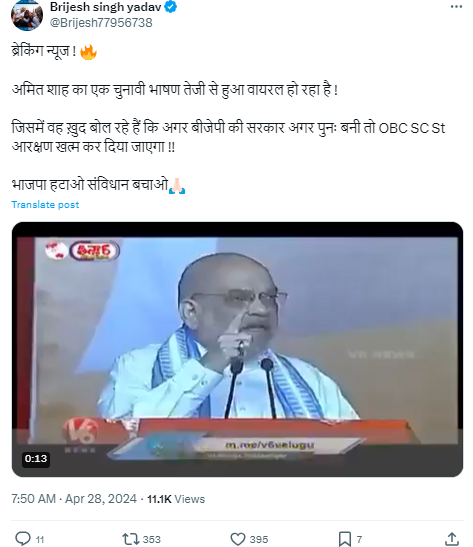The height and width of the screenshot is (547, 473).
Task: Open the share upload icon
Action: tap(452, 539)
